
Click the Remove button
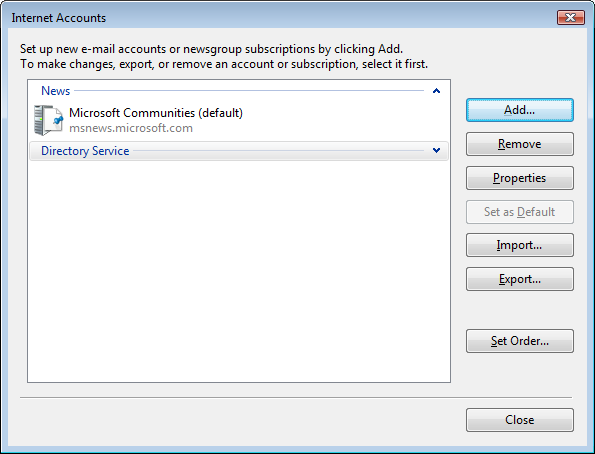coord(519,144)
